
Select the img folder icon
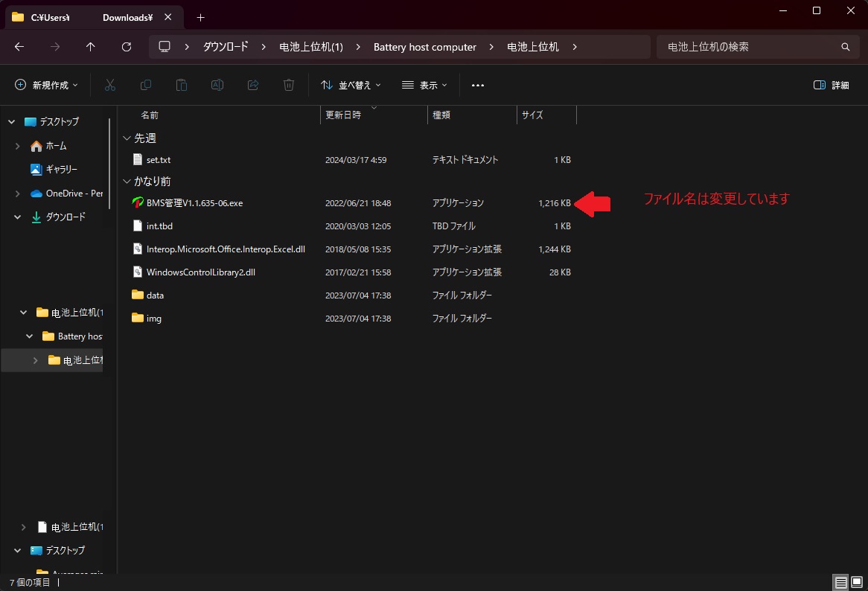[138, 318]
